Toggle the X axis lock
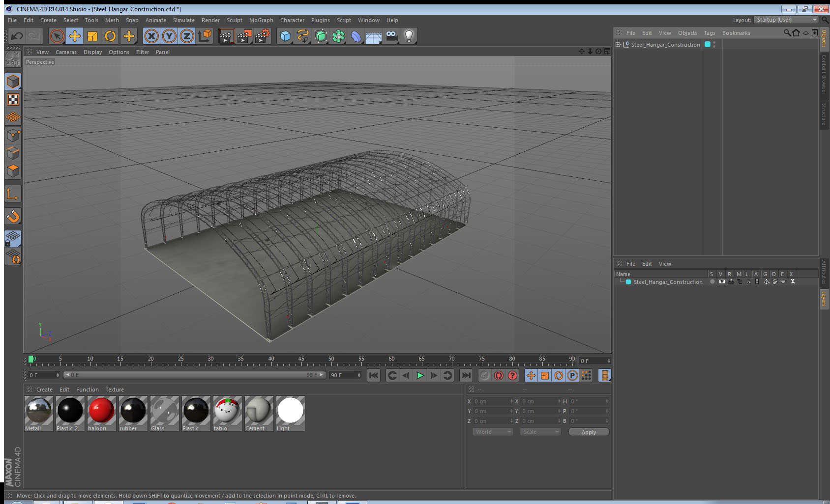Screen dimensions: 830x504 tap(151, 36)
